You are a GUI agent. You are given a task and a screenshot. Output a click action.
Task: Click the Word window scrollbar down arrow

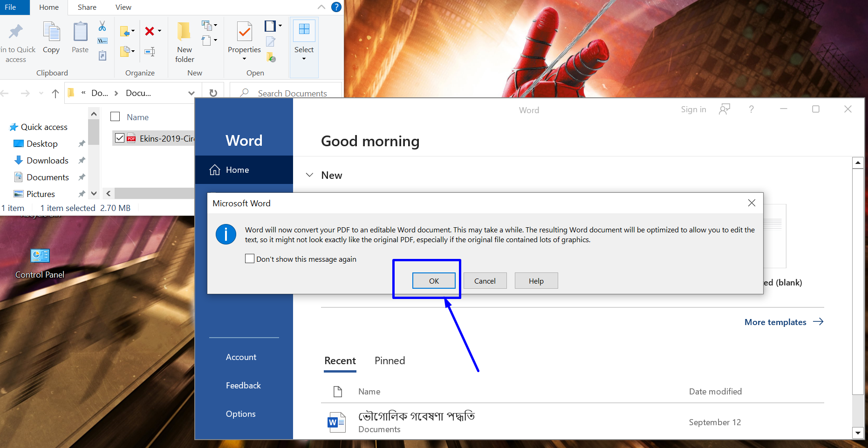click(858, 433)
